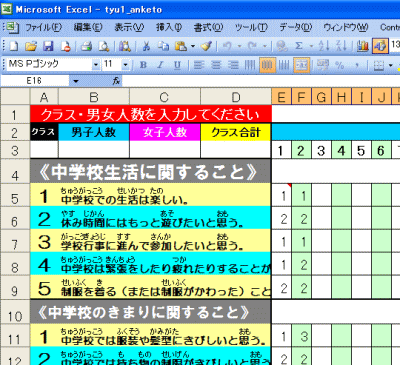This screenshot has width=400, height=365.
Task: Click the Name Box showing E16
Action: (35, 81)
